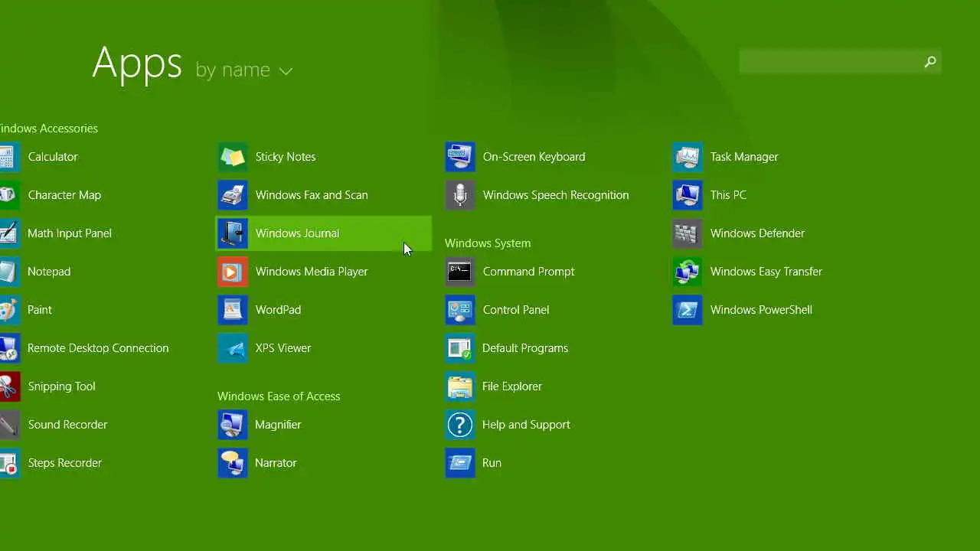The height and width of the screenshot is (551, 980).
Task: Open the Run dialog icon
Action: (x=460, y=463)
